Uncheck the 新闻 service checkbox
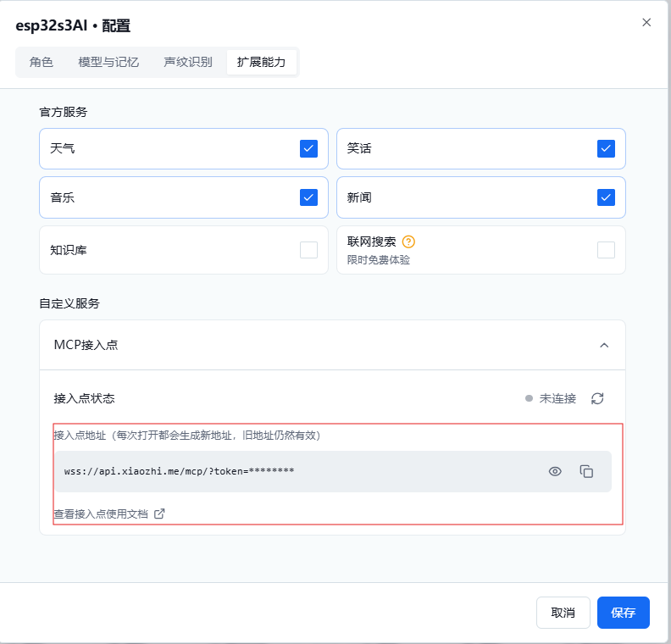Viewport: 671px width, 644px height. click(x=606, y=197)
